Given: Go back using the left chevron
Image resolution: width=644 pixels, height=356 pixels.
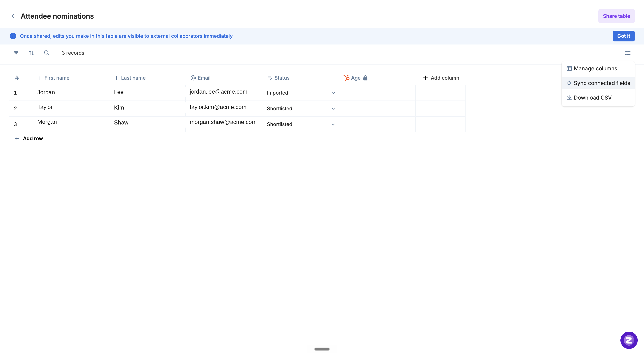Looking at the screenshot, I should coord(13,16).
